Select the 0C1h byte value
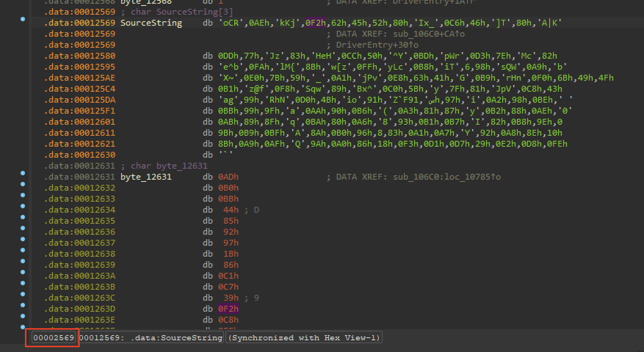644x352 pixels. (228, 276)
